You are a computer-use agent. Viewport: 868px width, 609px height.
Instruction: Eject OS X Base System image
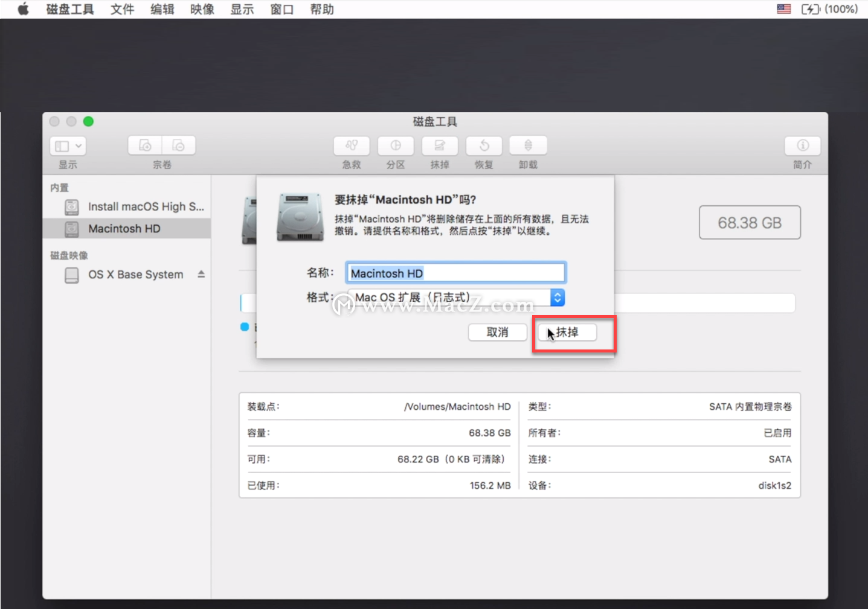click(x=201, y=274)
